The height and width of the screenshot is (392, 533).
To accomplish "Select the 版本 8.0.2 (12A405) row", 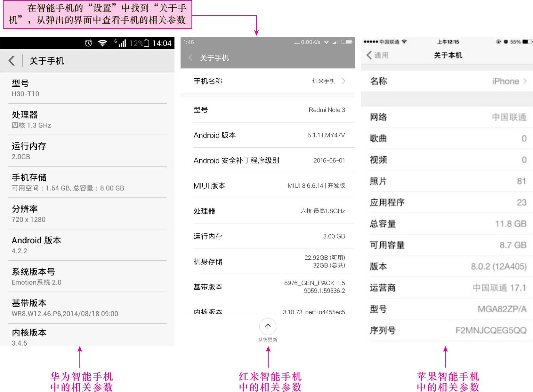I will [447, 266].
